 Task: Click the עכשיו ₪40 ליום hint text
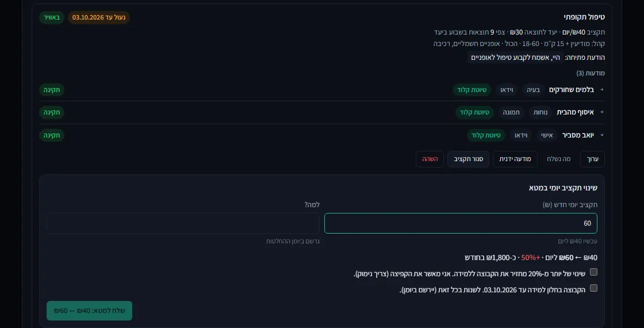point(577,241)
